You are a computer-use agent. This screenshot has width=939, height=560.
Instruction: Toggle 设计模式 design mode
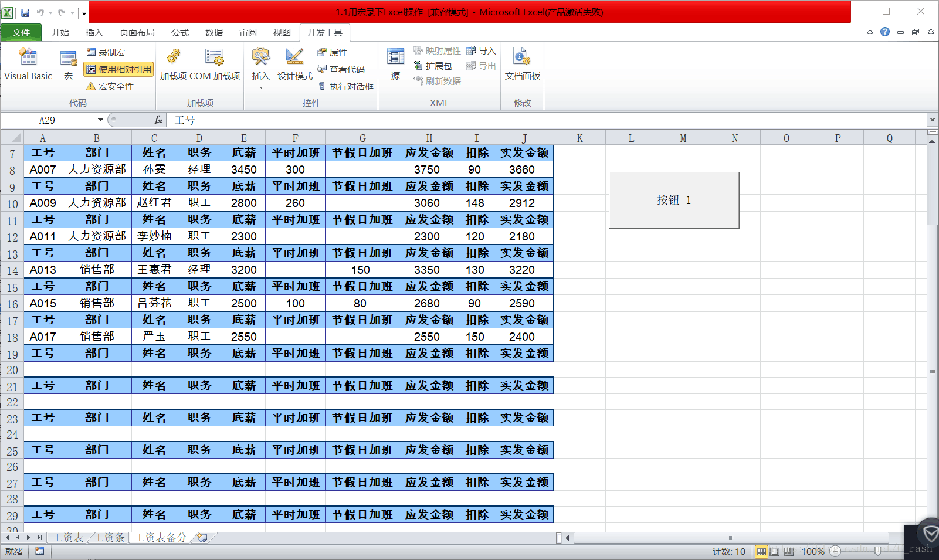point(294,65)
